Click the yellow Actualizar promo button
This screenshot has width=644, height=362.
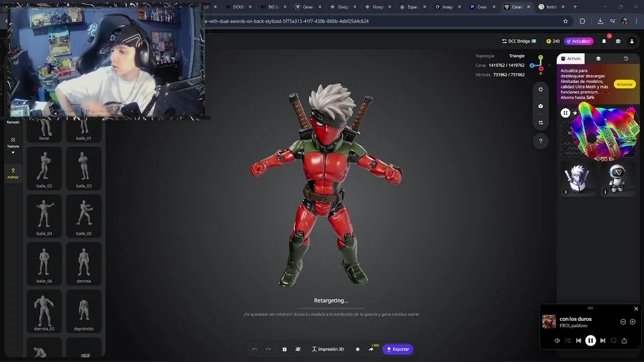coord(624,84)
